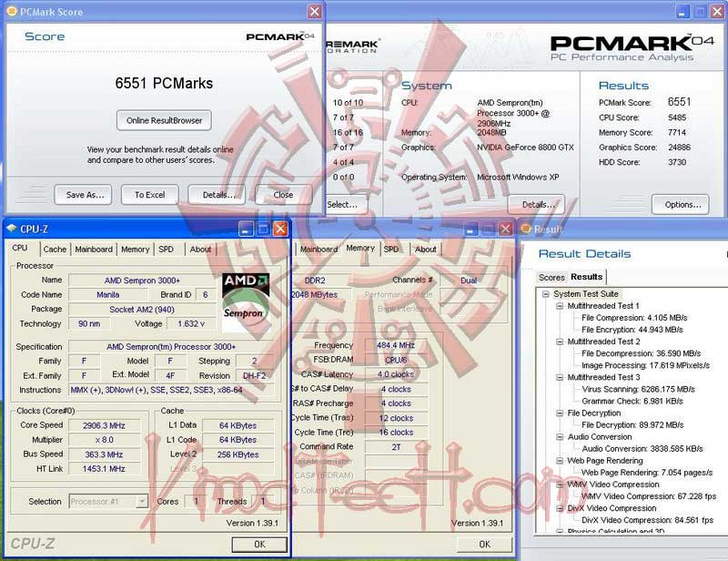Collapse the File Decryption node
Screen dimensions: 728x561
coord(560,413)
